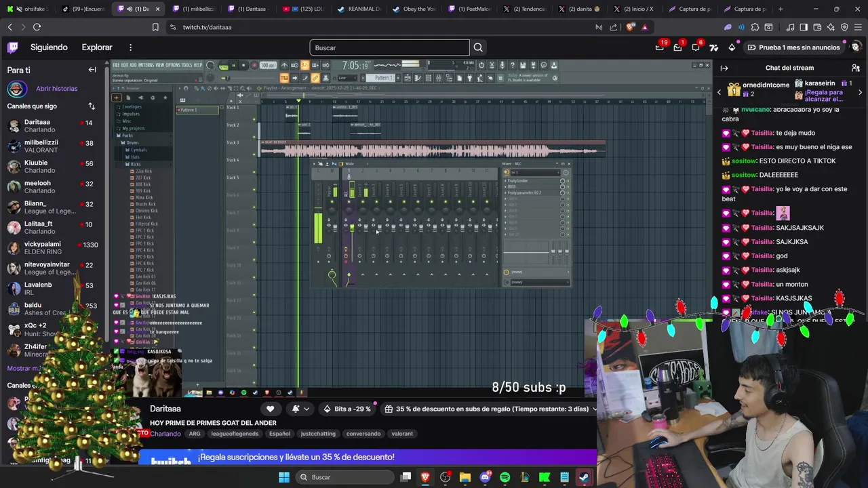The height and width of the screenshot is (488, 868).
Task: Open the browser hamburger main menu
Action: (858, 27)
